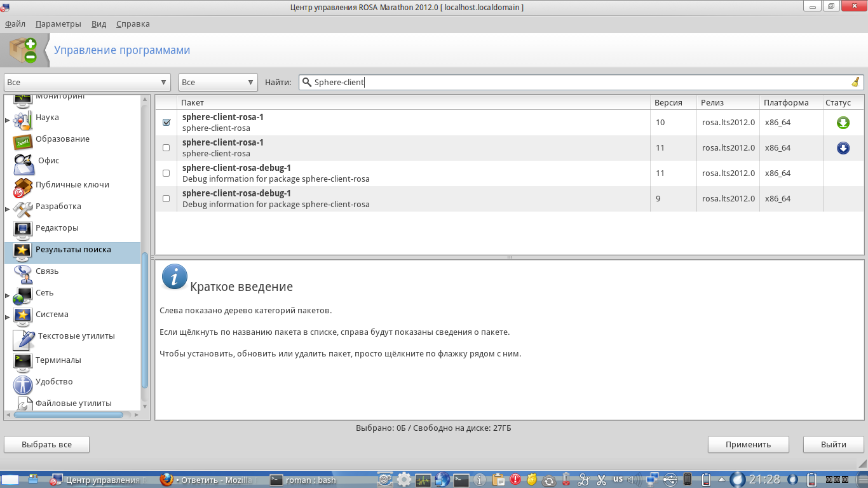868x488 pixels.
Task: Click the Офис category icon
Action: (24, 163)
